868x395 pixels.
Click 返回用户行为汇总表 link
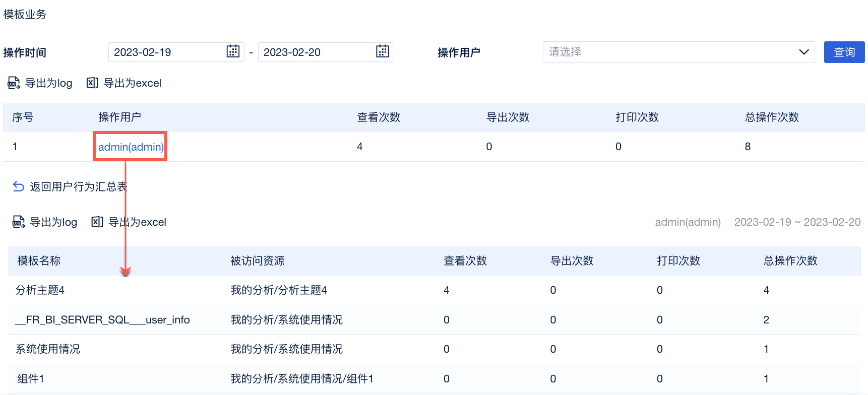[x=78, y=187]
